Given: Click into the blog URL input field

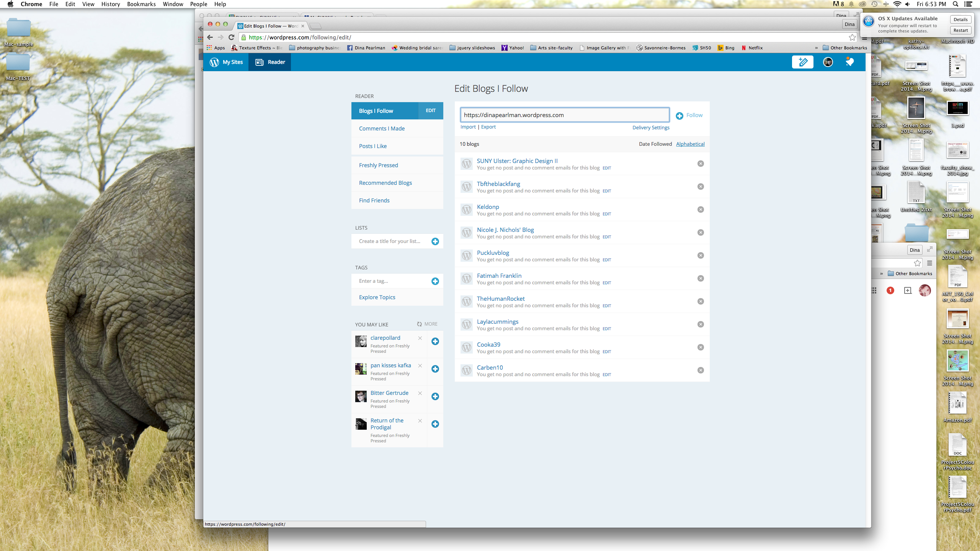Looking at the screenshot, I should tap(564, 115).
